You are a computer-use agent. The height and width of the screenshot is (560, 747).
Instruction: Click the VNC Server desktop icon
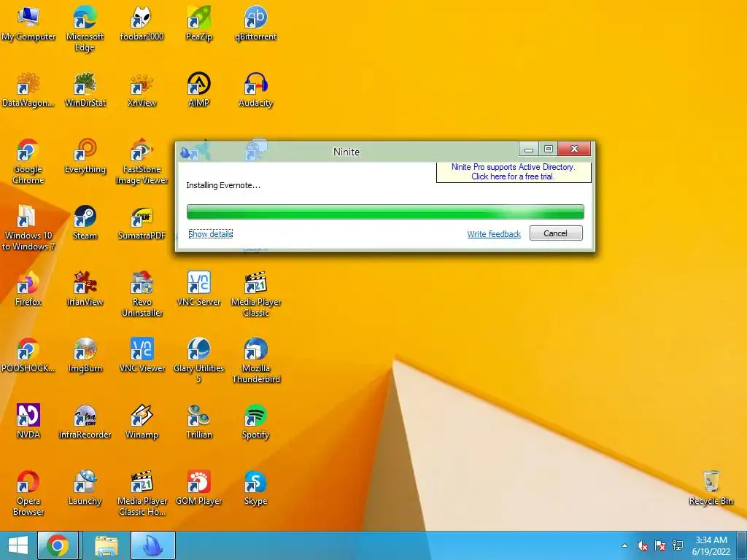click(198, 289)
